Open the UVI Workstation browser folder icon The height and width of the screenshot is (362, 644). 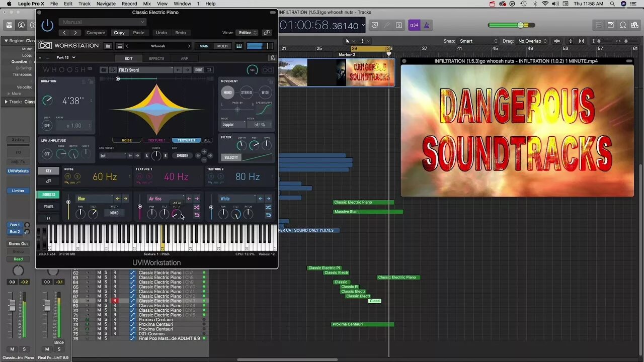click(108, 46)
